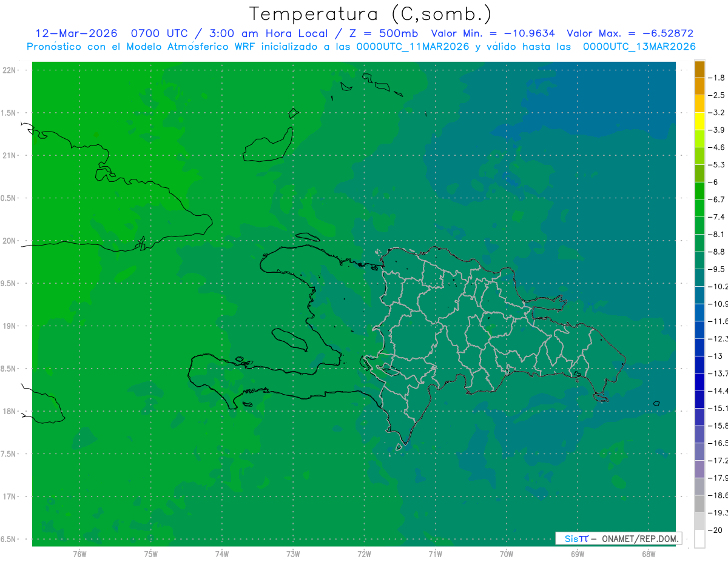Click the "69W" longitude label
The width and height of the screenshot is (728, 562).
[x=578, y=554]
